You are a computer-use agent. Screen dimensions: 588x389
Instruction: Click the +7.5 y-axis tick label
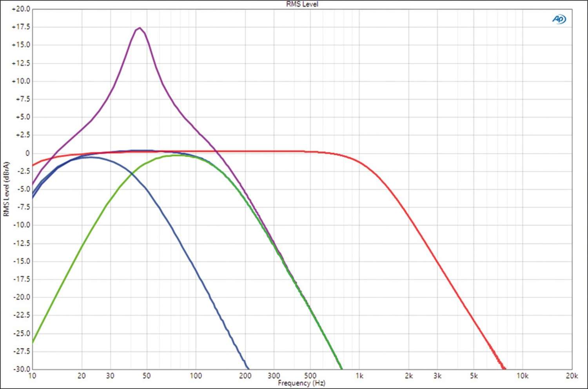23,99
